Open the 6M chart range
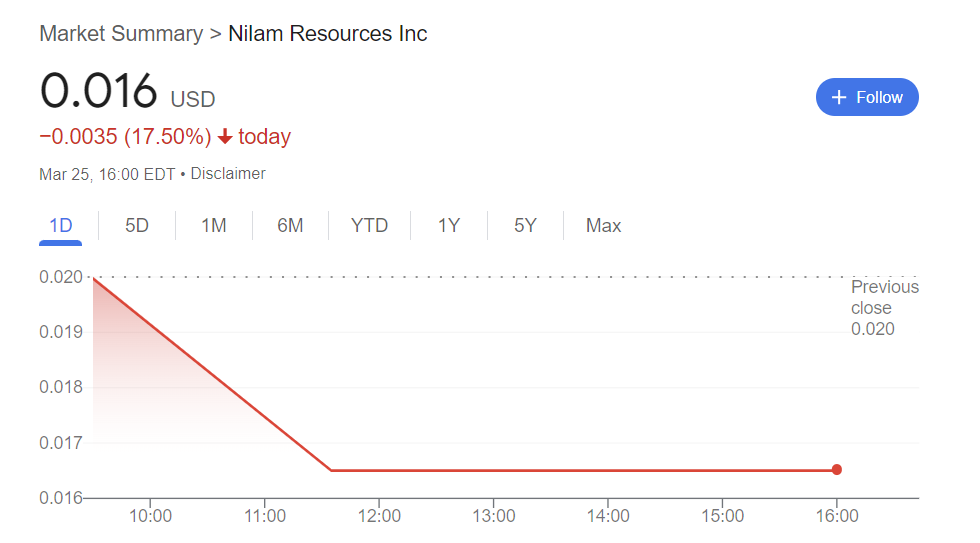This screenshot has height=543, width=980. click(x=290, y=226)
